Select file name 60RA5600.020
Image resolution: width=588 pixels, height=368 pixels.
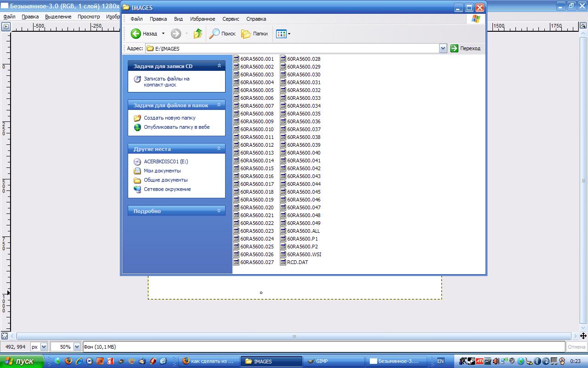pos(257,207)
